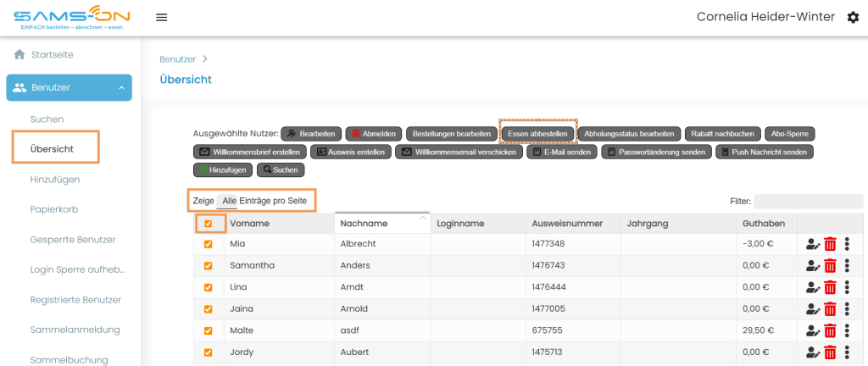The height and width of the screenshot is (366, 868).
Task: Open more options for Jaina Arnold
Action: [847, 308]
